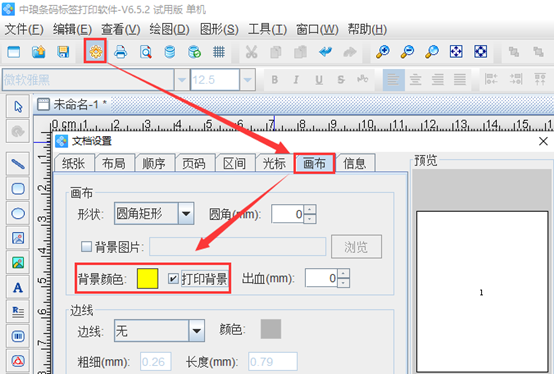The height and width of the screenshot is (374, 554).
Task: Click the Print icon
Action: (121, 52)
